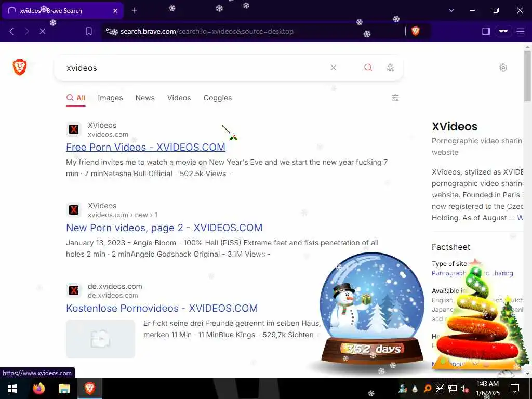Click the snowflake tray icon
The height and width of the screenshot is (399, 532).
[440, 389]
